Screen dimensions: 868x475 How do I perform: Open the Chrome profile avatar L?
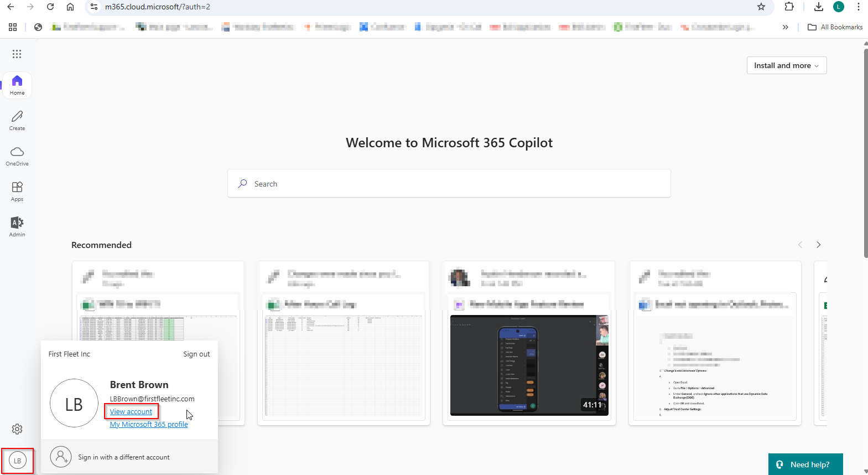tap(839, 7)
